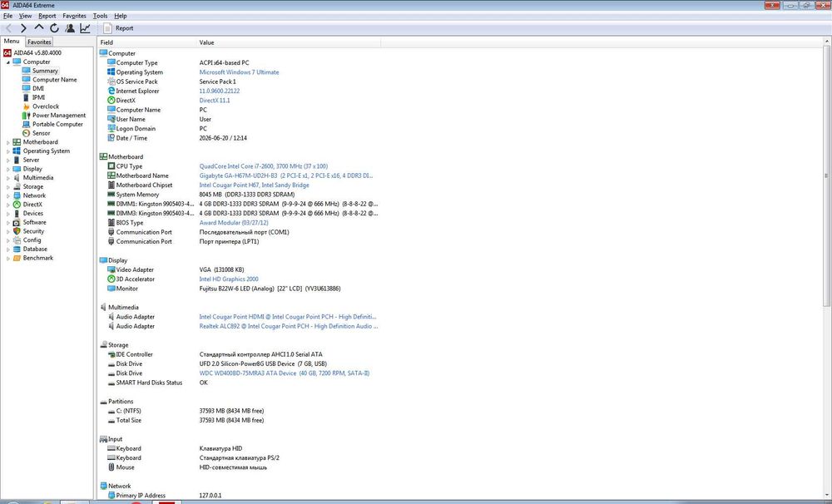Select the SMART Hard Disks Status row

pyautogui.click(x=238, y=383)
